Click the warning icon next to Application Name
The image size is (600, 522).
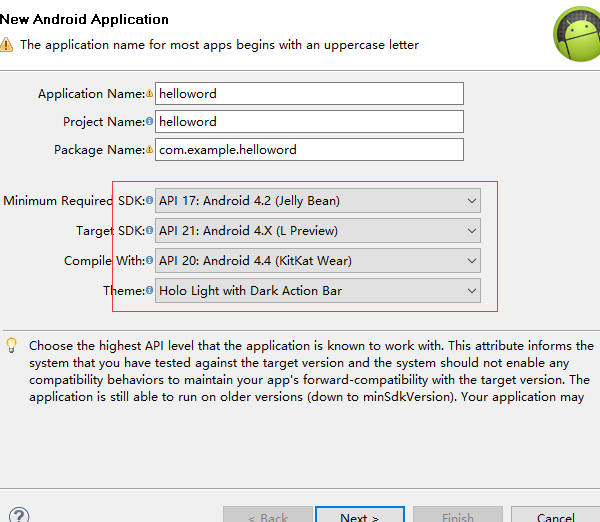[149, 93]
